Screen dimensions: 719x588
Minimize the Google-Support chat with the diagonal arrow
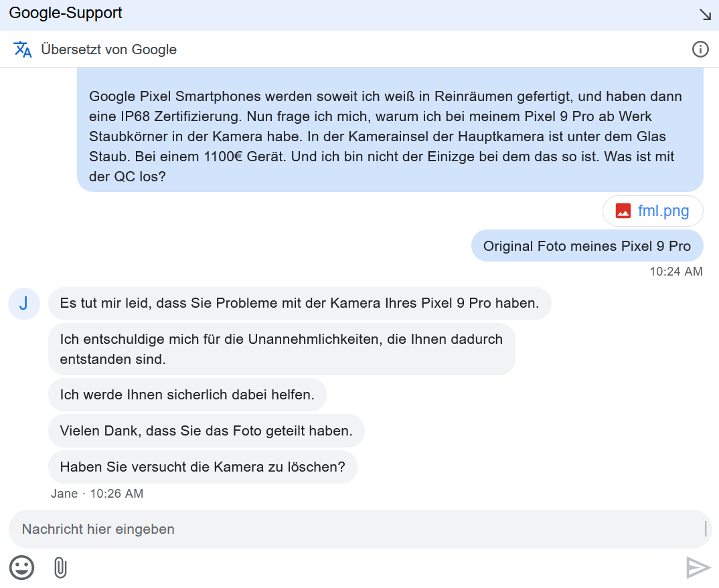(x=705, y=14)
